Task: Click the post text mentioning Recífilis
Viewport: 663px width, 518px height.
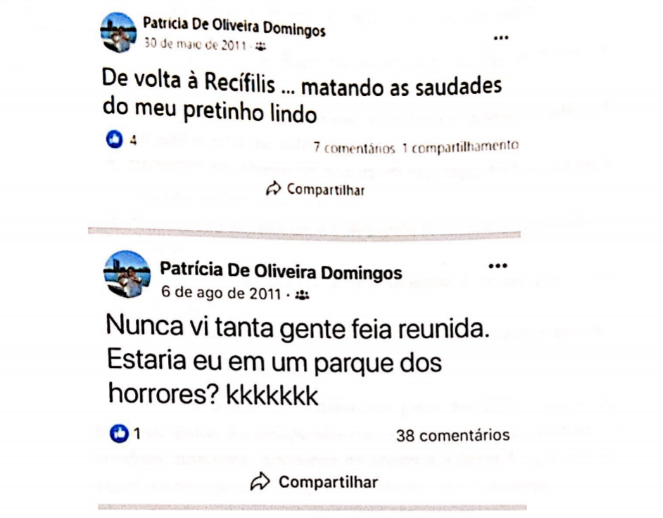Action: (302, 96)
